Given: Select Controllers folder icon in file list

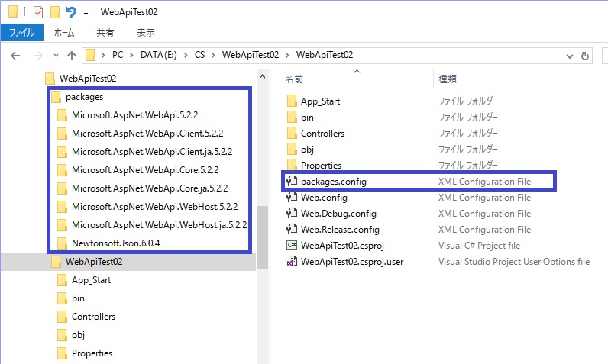Looking at the screenshot, I should coord(292,134).
